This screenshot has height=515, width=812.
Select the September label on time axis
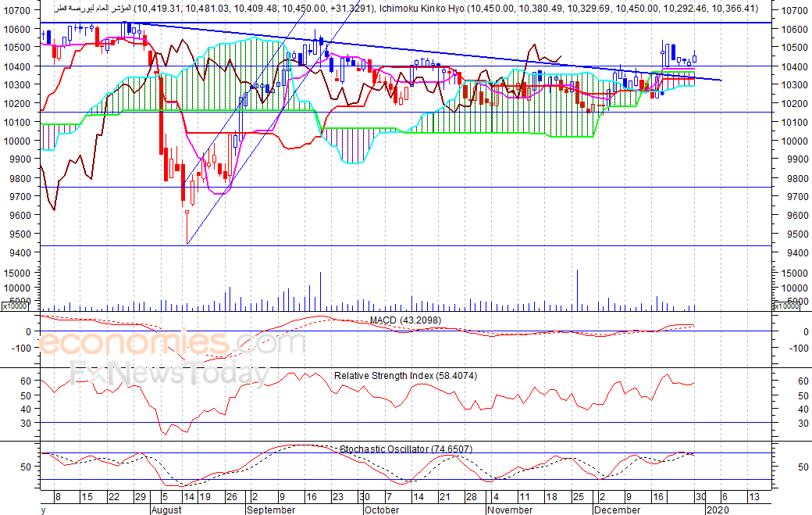pyautogui.click(x=271, y=510)
